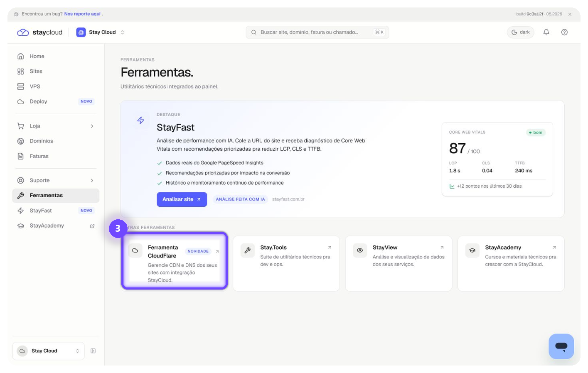Focus the site/domain search field
The image size is (588, 373).
(317, 32)
